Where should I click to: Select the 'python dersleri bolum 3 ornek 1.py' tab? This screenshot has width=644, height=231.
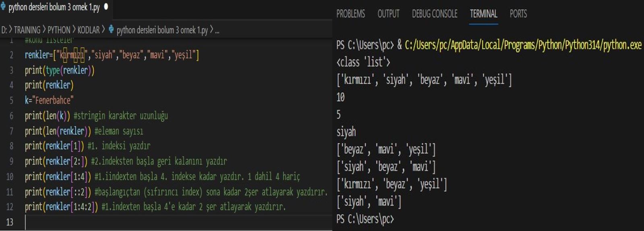coord(54,7)
